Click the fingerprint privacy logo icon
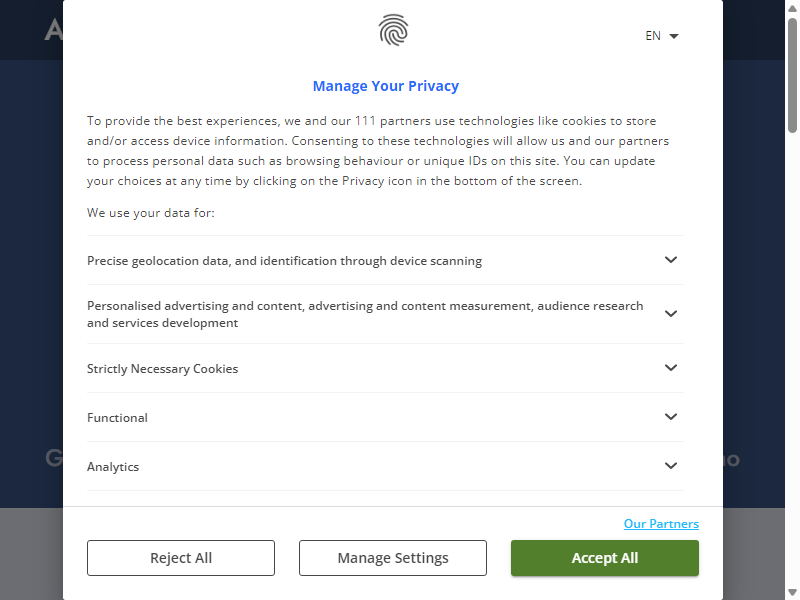The image size is (800, 600). (393, 30)
